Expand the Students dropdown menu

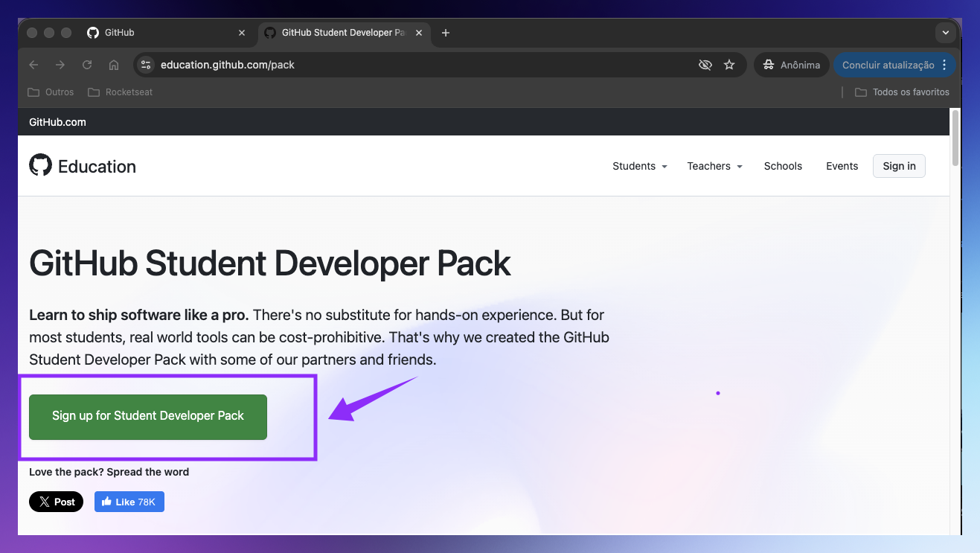pos(640,166)
